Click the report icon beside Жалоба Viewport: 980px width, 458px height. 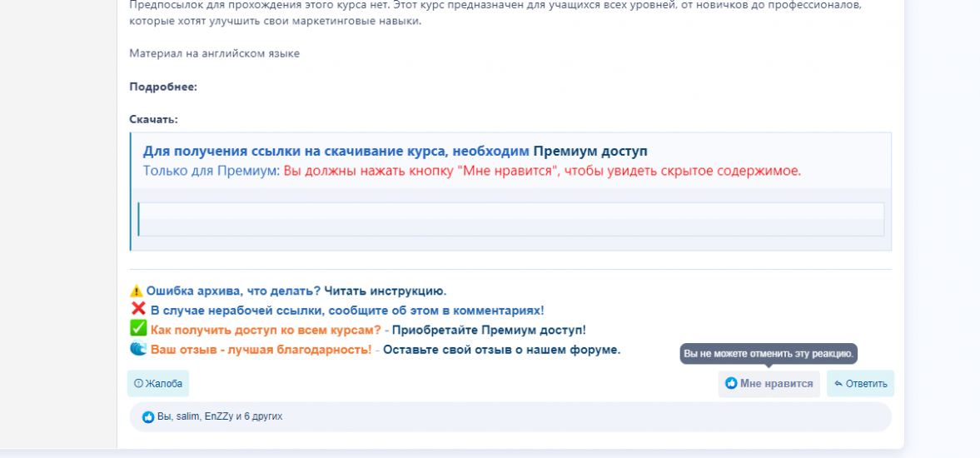(x=138, y=384)
